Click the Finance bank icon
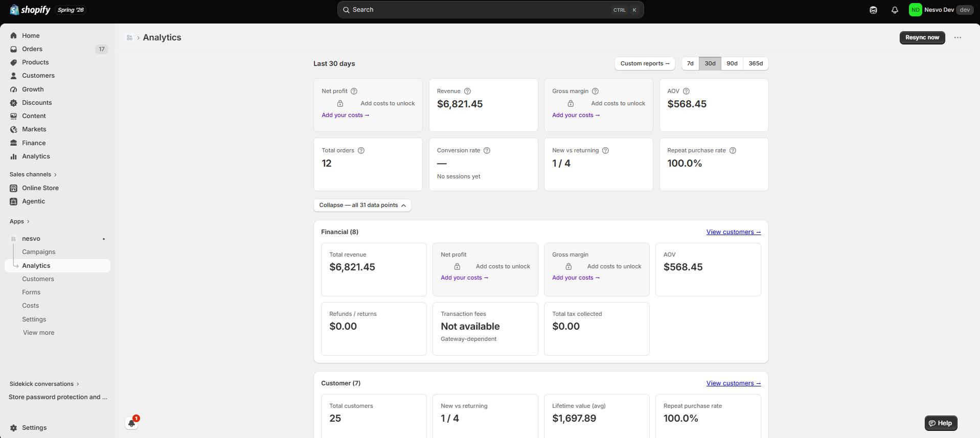The width and height of the screenshot is (980, 438). tap(14, 143)
